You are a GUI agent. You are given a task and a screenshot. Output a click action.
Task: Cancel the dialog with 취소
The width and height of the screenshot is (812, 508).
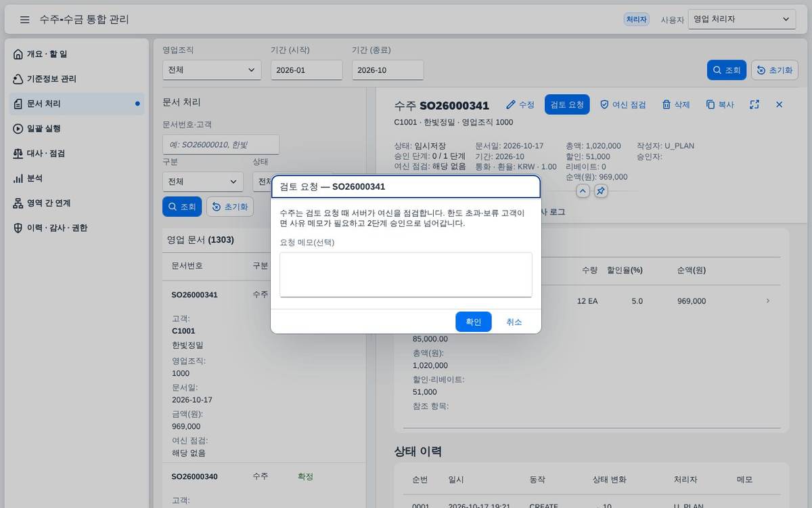point(514,322)
